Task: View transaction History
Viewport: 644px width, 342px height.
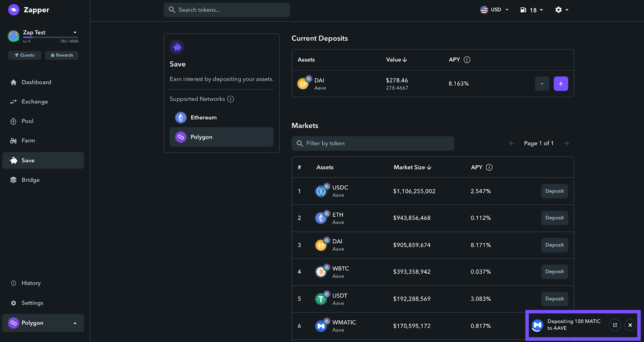Action: pos(43,283)
